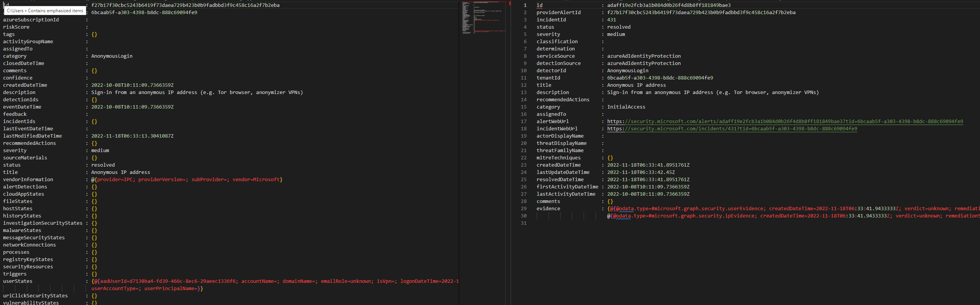This screenshot has width=980, height=305.
Task: Click the detectorId AnonymousLogin value on line 10
Action: coord(627,71)
